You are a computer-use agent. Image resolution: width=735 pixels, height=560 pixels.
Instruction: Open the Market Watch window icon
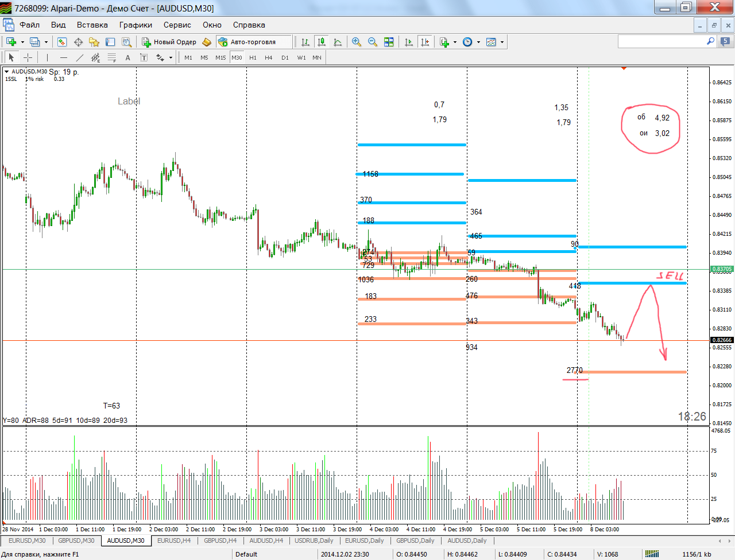click(x=62, y=42)
